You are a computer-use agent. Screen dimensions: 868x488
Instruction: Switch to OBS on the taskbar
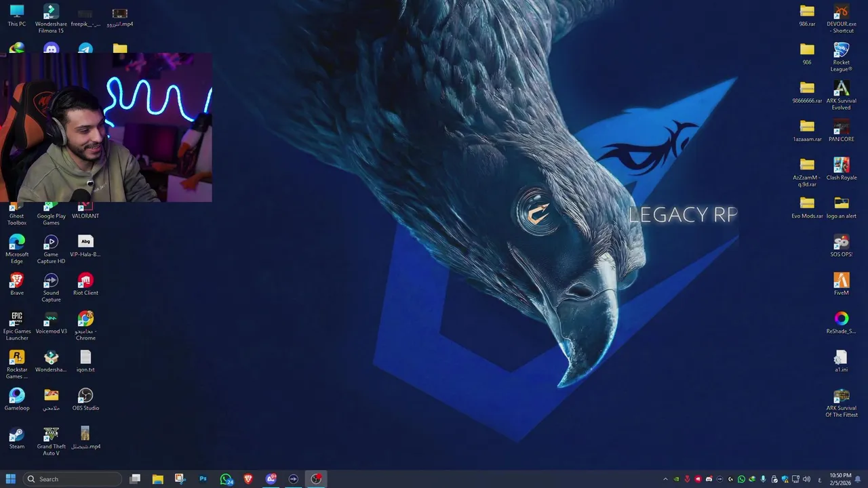[316, 479]
